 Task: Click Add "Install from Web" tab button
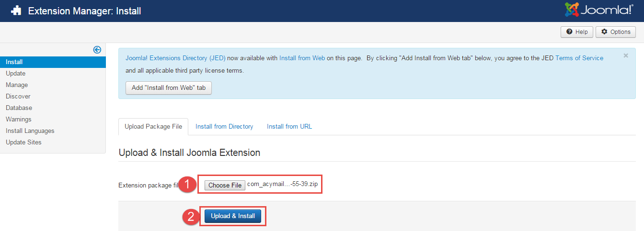pyautogui.click(x=169, y=88)
